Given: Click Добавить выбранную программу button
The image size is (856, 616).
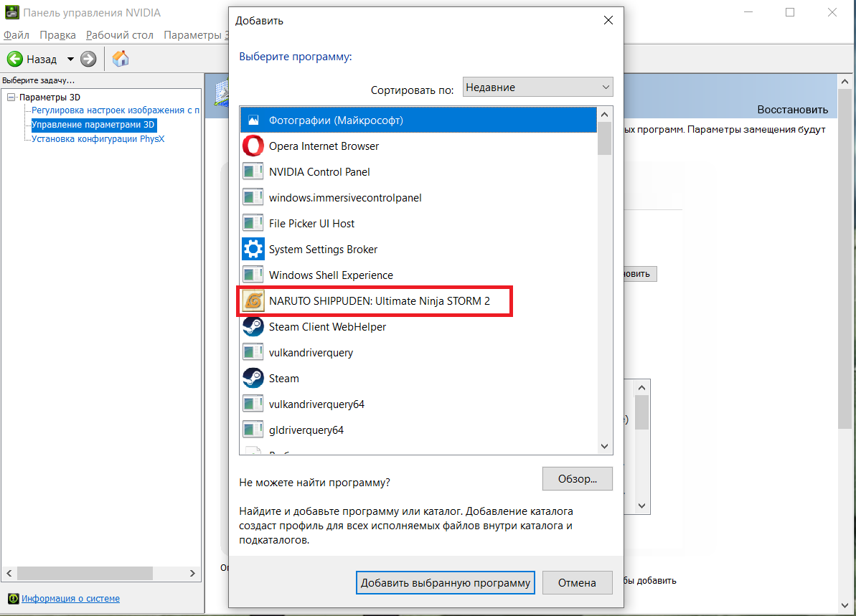Looking at the screenshot, I should [x=446, y=583].
